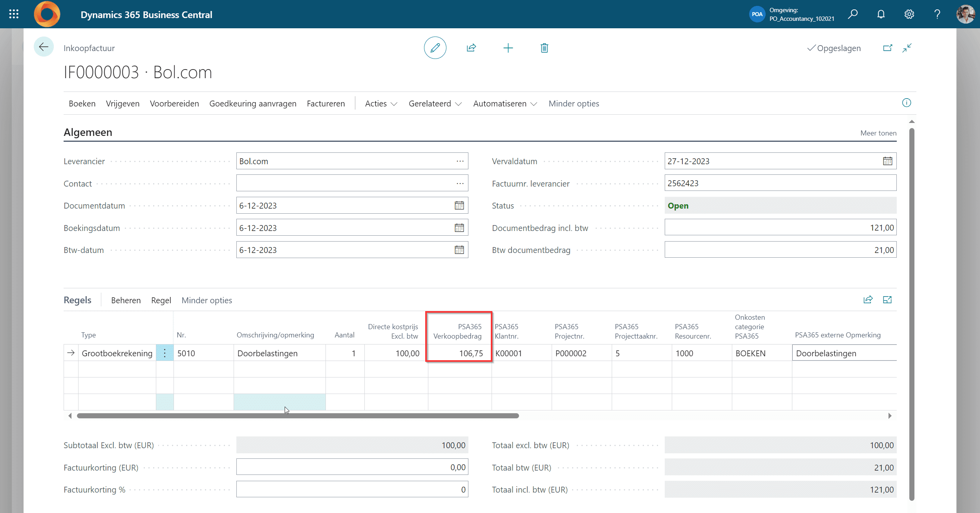This screenshot has height=513, width=980.
Task: Open the Beheren menu in Regels
Action: pyautogui.click(x=126, y=300)
